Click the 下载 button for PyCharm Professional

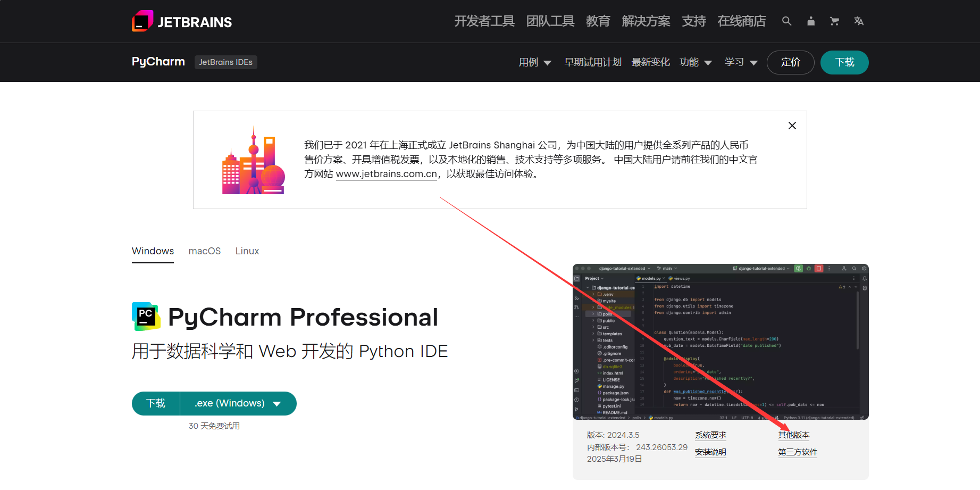click(156, 403)
